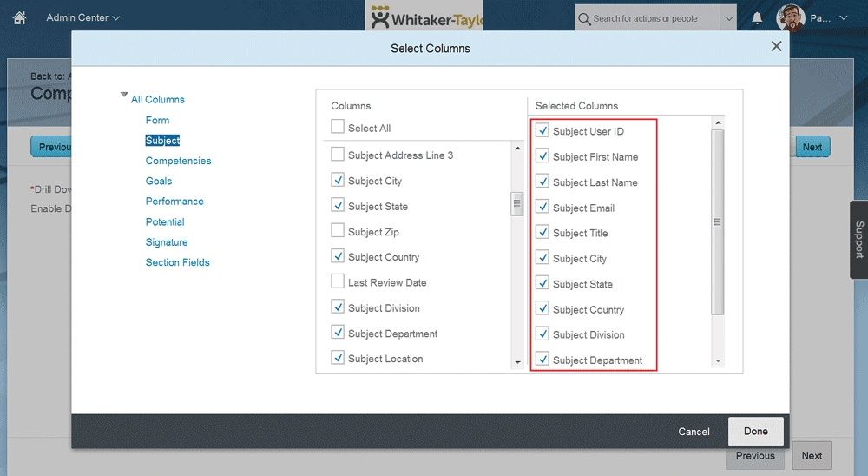Close the Select Columns dialog
The image size is (868, 476).
776,46
